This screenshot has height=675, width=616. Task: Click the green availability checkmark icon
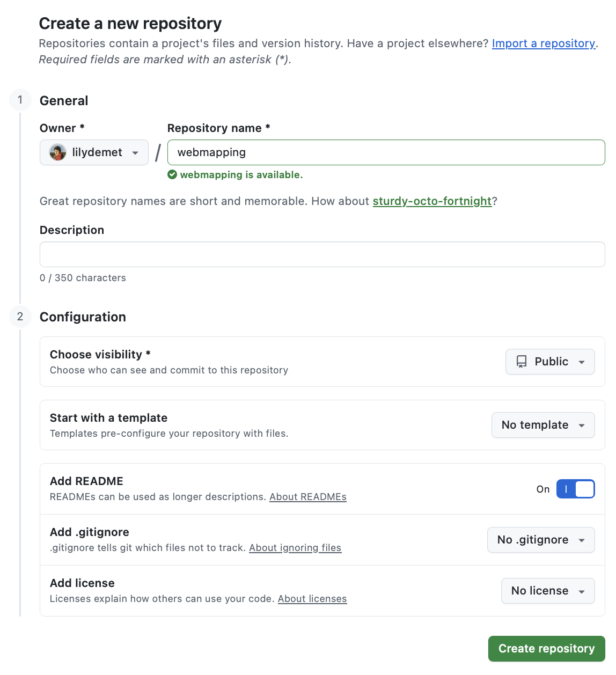(172, 174)
